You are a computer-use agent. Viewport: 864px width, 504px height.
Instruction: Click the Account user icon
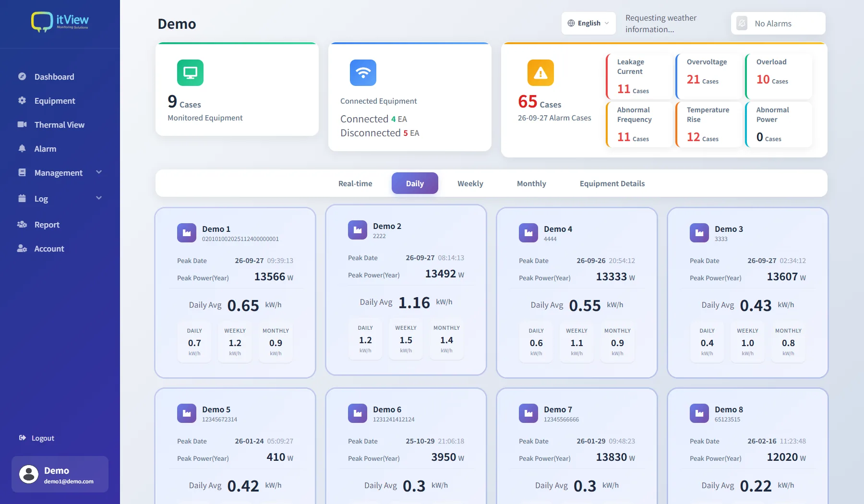22,248
